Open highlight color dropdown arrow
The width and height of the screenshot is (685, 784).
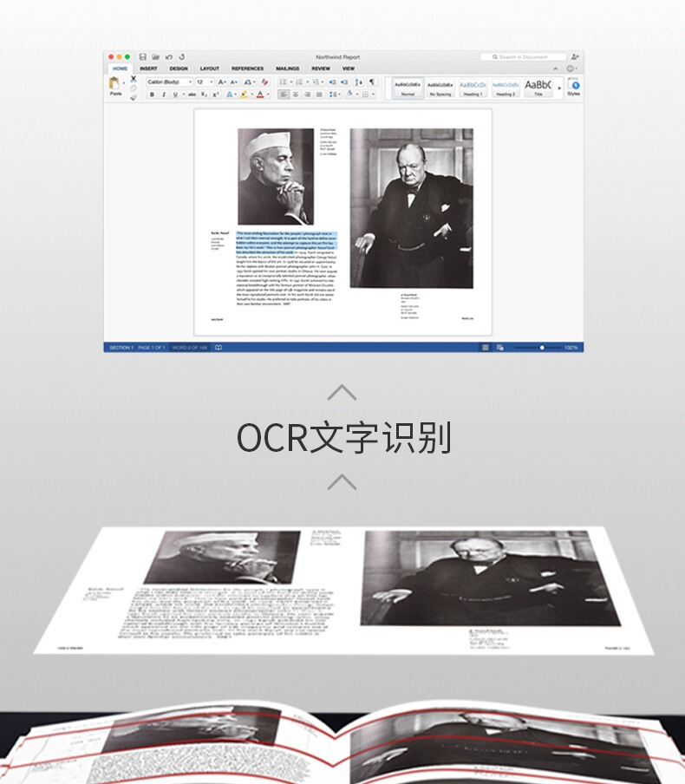(x=251, y=95)
